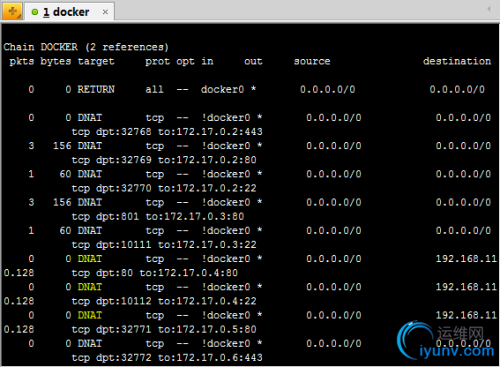
Task: Click 'docker0' in the RETURN rule row
Action: click(x=222, y=89)
